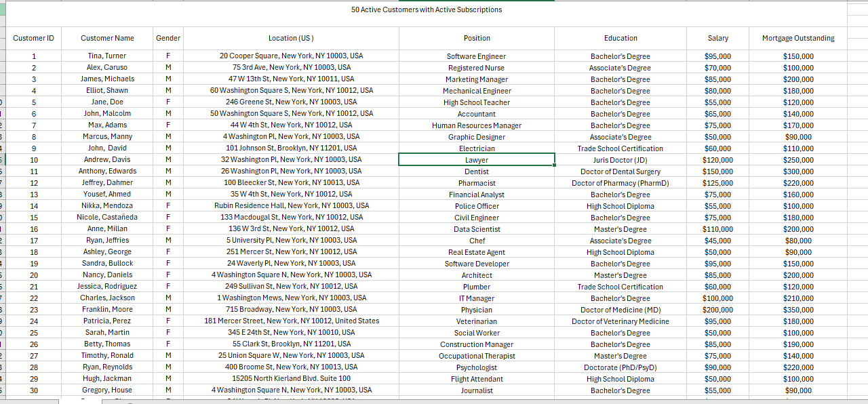Click the cell 'Jane, Doe'
The height and width of the screenshot is (404, 868).
pos(107,102)
